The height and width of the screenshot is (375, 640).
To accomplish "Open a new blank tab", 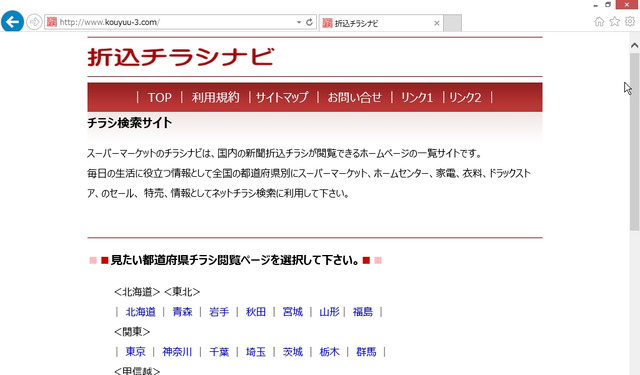I will click(452, 23).
